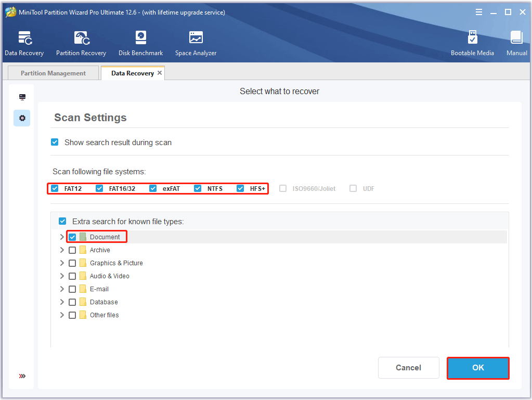The height and width of the screenshot is (400, 532).
Task: Expand the Archive file type tree
Action: pyautogui.click(x=62, y=250)
